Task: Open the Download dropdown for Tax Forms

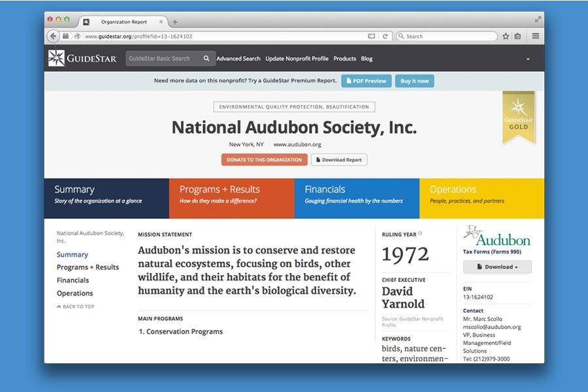Action: pyautogui.click(x=497, y=267)
